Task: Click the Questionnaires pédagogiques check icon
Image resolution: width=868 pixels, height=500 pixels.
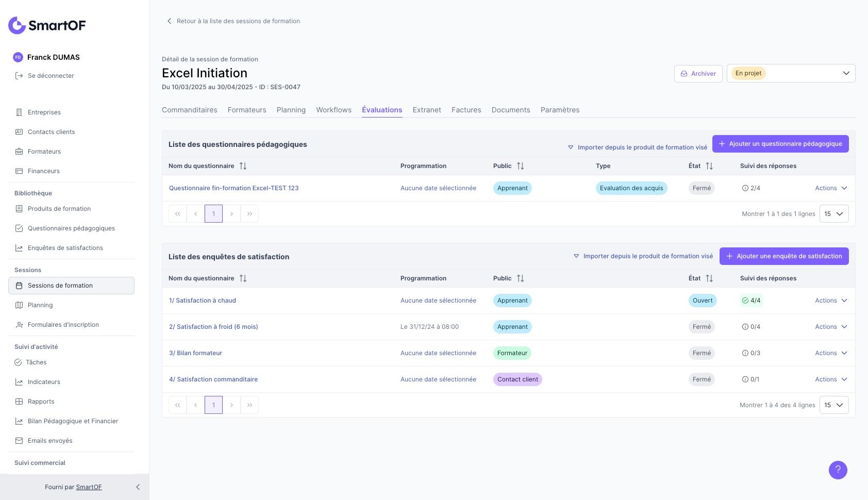Action: pyautogui.click(x=19, y=228)
